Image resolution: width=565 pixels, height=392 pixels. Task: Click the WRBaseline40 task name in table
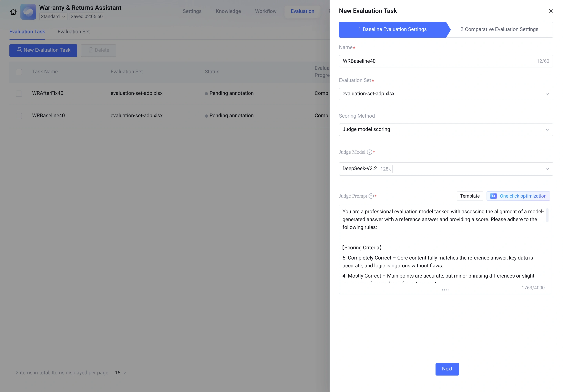(48, 116)
